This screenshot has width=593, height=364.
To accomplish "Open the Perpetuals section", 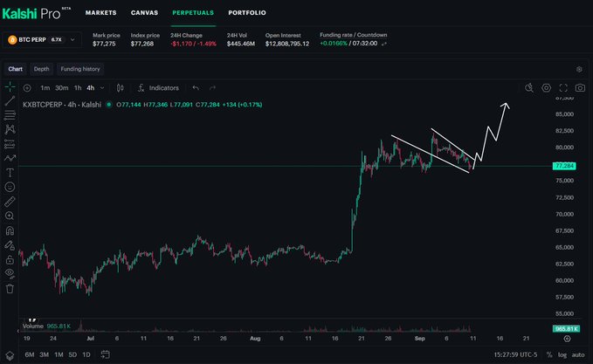I will pyautogui.click(x=193, y=13).
